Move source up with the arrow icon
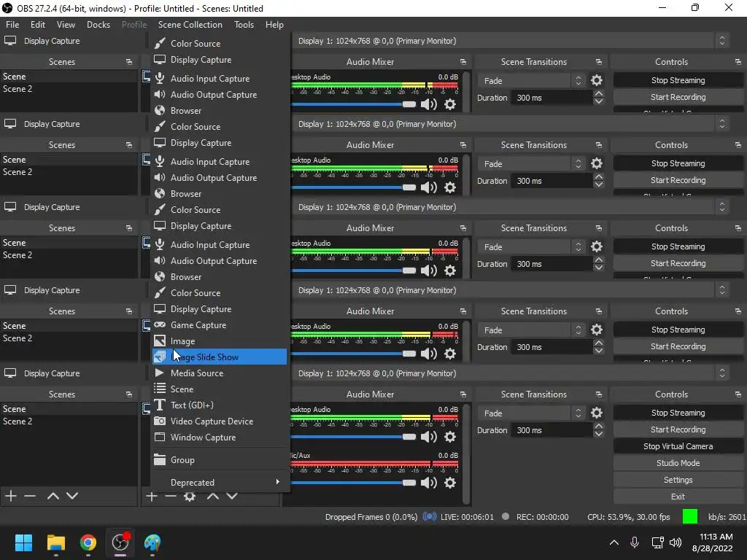 213,497
